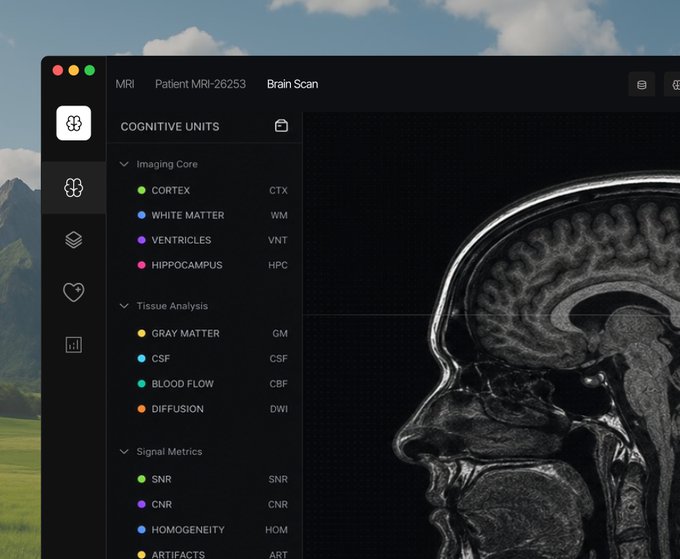This screenshot has width=680, height=559.
Task: Click the WM abbreviation
Action: point(279,215)
